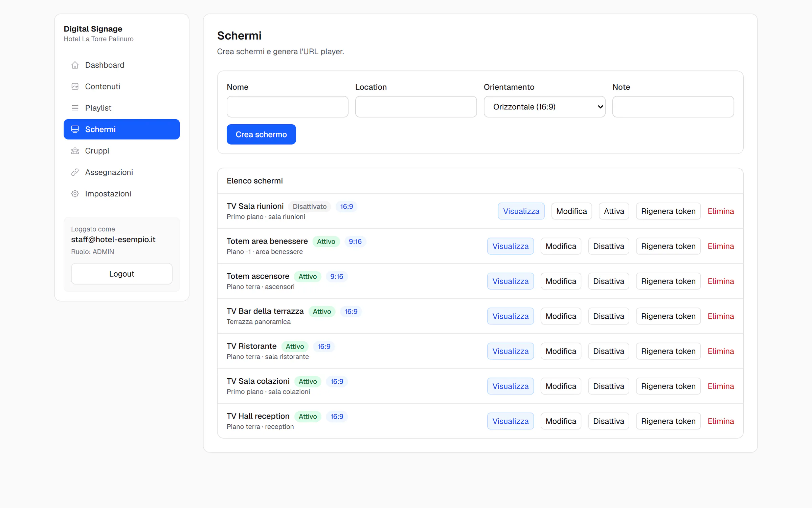Click into the Note input field
This screenshot has height=508, width=812.
673,107
